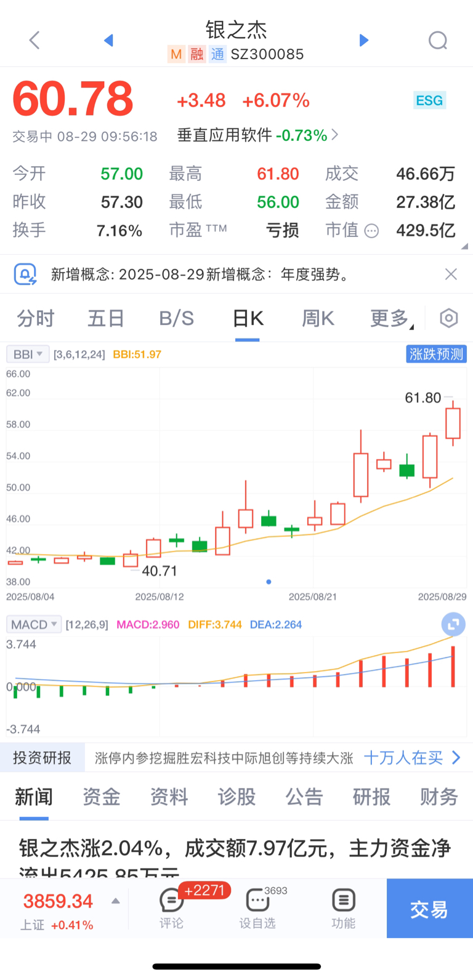Tap the current price 60.78
The height and width of the screenshot is (980, 473).
(x=73, y=99)
